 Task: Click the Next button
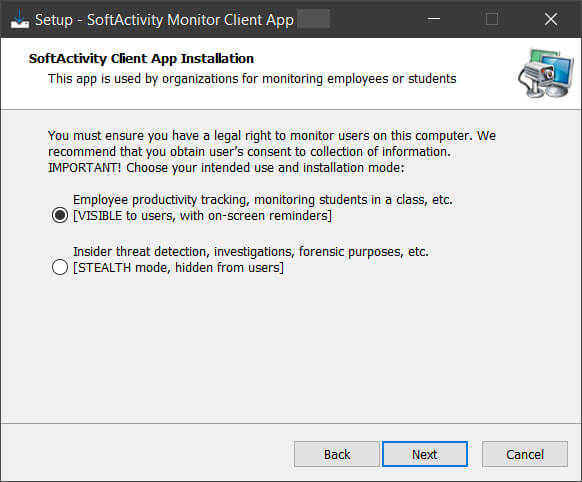tap(425, 454)
